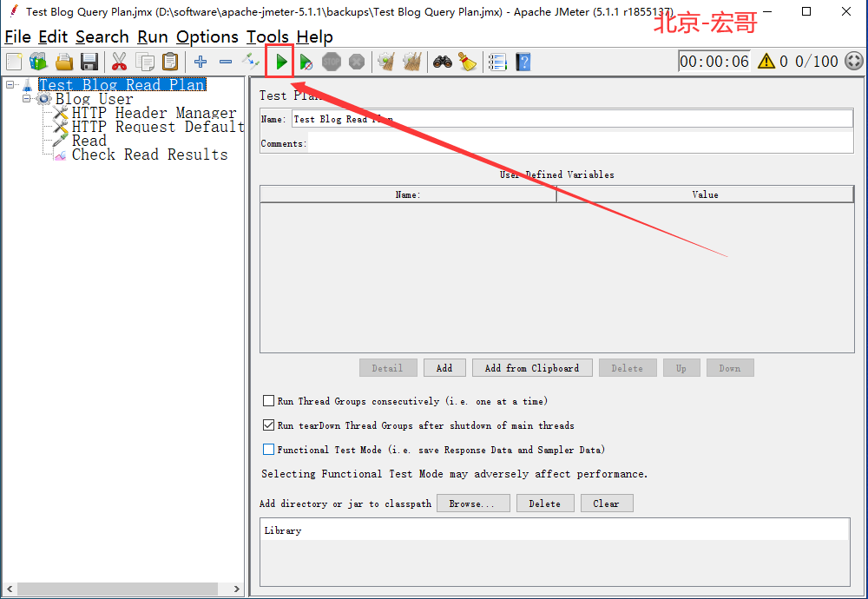Uncheck Run tearDown Thread Groups checkbox
Viewport: 868px width, 599px height.
coord(268,425)
